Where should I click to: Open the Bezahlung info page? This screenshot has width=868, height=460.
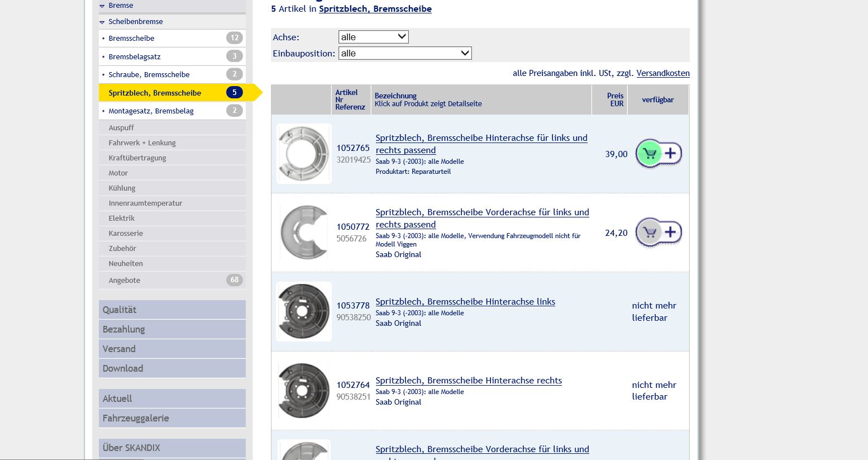[172, 329]
